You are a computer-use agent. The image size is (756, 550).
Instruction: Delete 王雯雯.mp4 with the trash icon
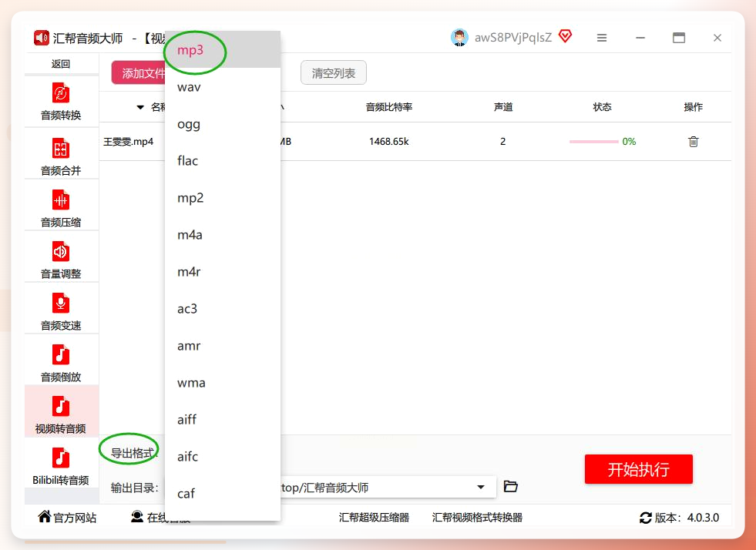[x=694, y=141]
